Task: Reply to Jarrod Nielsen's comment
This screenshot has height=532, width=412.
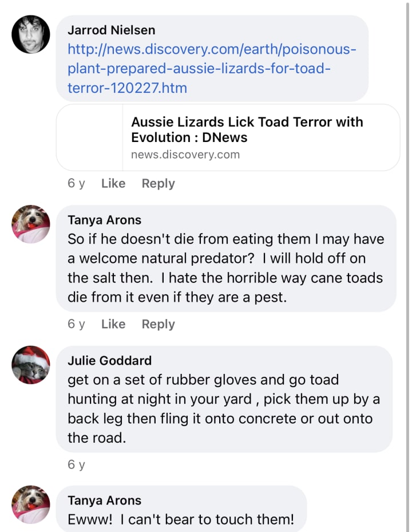Action: tap(159, 183)
